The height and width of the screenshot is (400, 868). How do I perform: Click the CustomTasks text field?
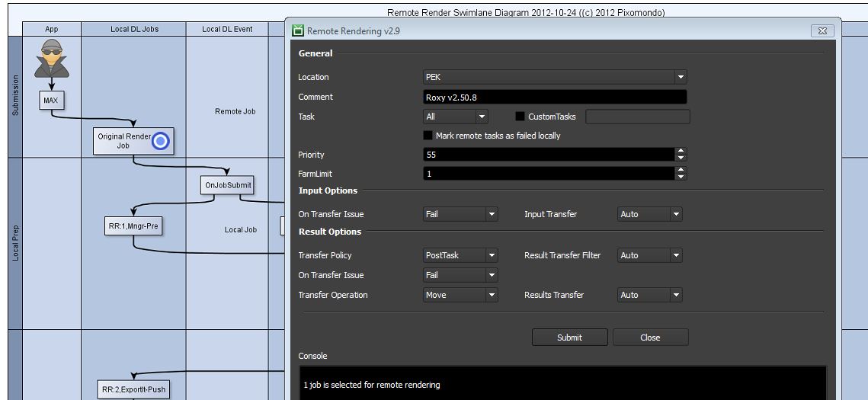point(638,117)
